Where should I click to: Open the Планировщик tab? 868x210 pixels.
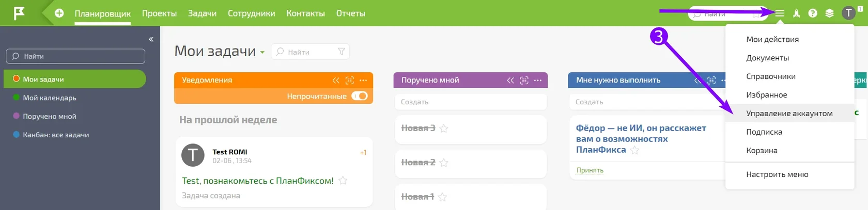pos(102,13)
